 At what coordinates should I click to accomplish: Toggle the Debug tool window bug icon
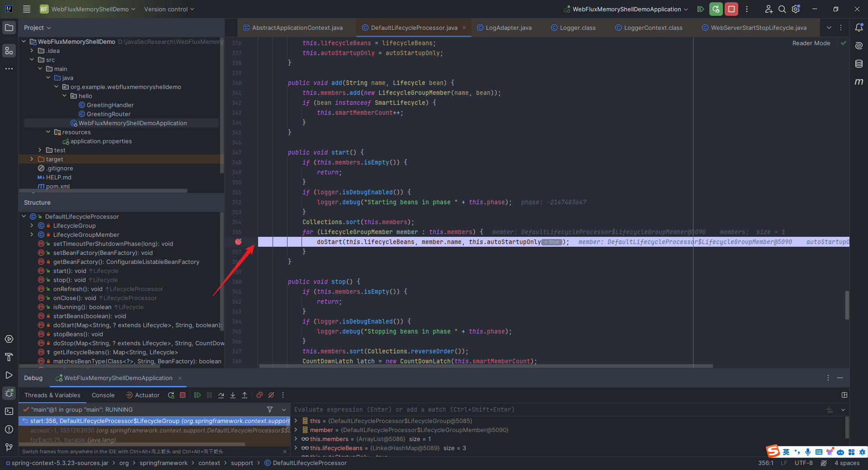(x=9, y=393)
